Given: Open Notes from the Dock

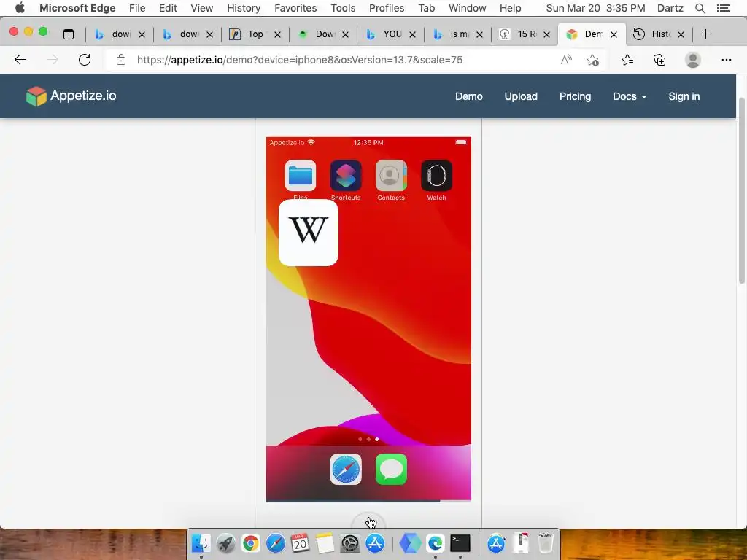Looking at the screenshot, I should 325,542.
